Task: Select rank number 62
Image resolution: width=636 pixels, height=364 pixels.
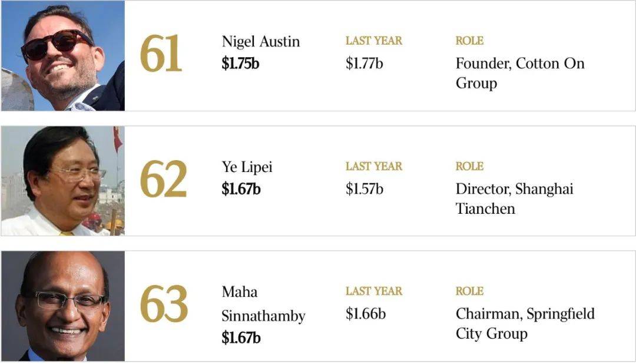Action: tap(163, 178)
